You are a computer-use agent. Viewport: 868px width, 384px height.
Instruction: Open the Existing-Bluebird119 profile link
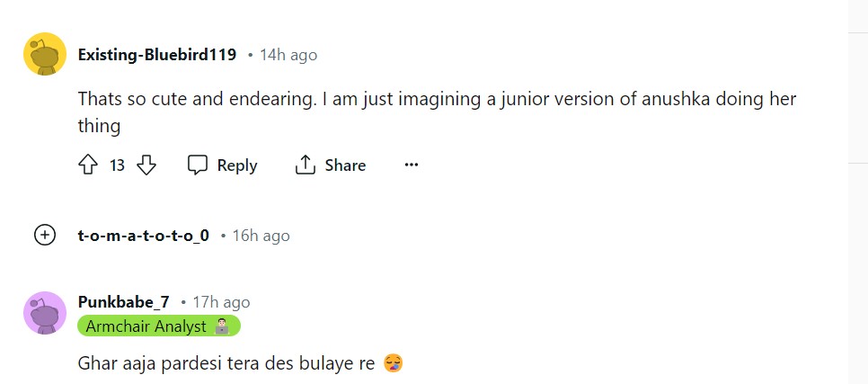point(157,55)
